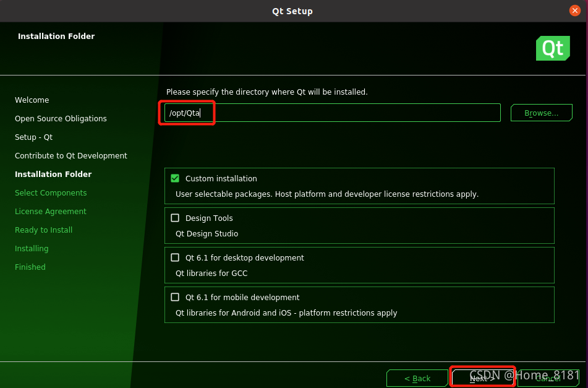Select the Select Components step

point(51,193)
